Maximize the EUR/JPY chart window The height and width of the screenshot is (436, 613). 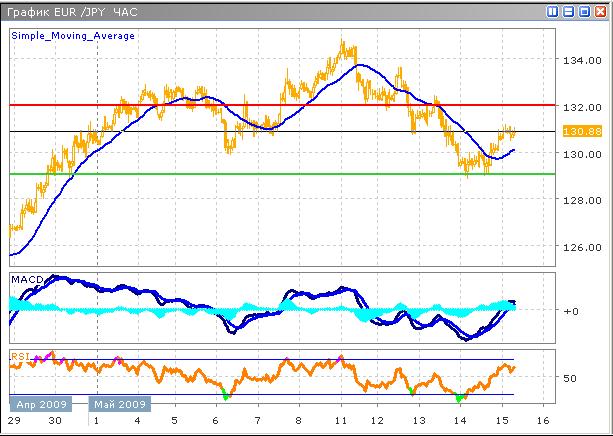pos(585,11)
